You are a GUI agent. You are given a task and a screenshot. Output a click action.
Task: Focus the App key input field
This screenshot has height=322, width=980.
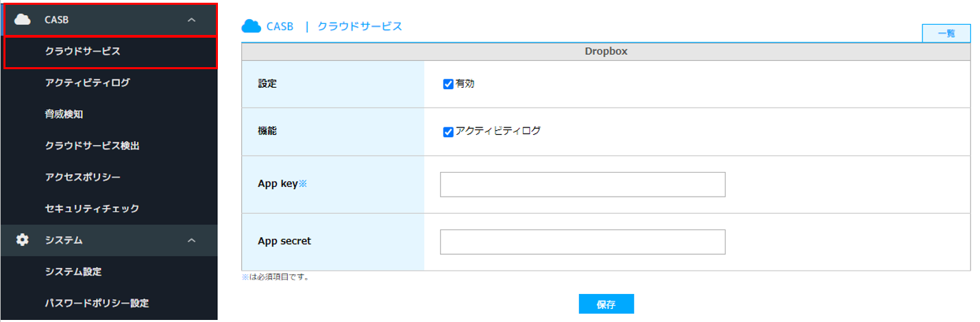click(x=583, y=184)
